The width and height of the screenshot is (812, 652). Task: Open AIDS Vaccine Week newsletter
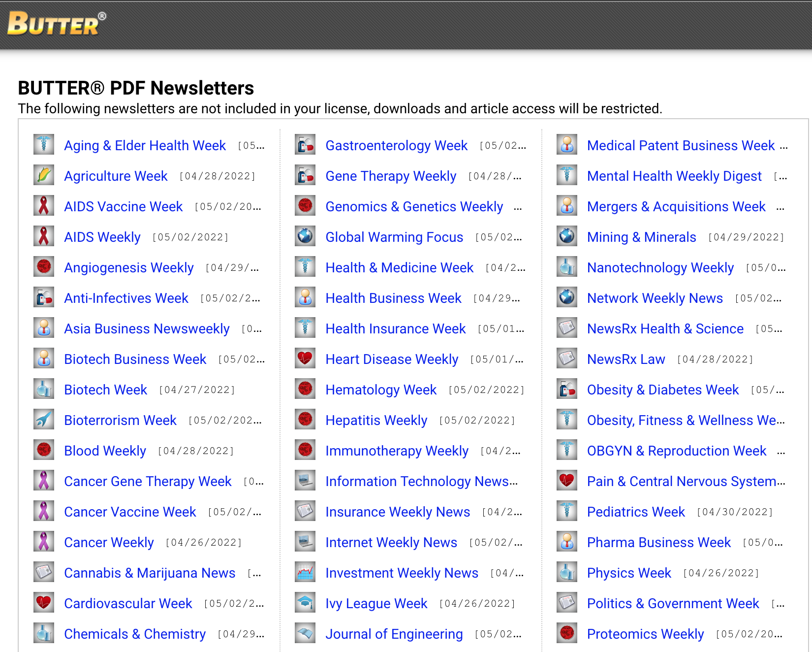[x=123, y=207]
